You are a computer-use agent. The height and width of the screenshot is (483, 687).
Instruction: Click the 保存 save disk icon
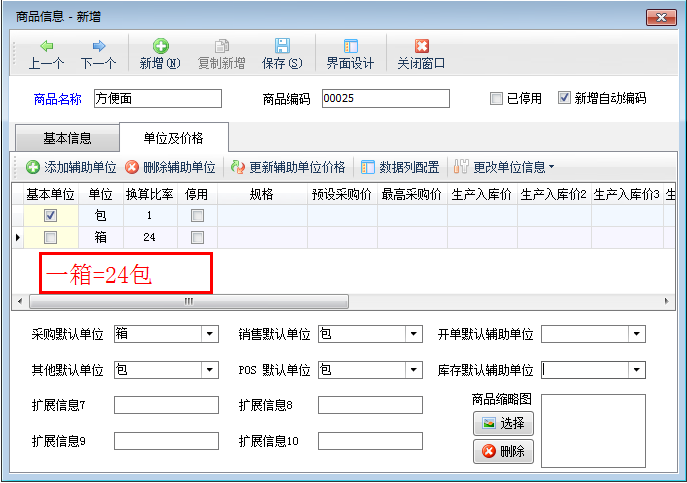click(x=282, y=46)
